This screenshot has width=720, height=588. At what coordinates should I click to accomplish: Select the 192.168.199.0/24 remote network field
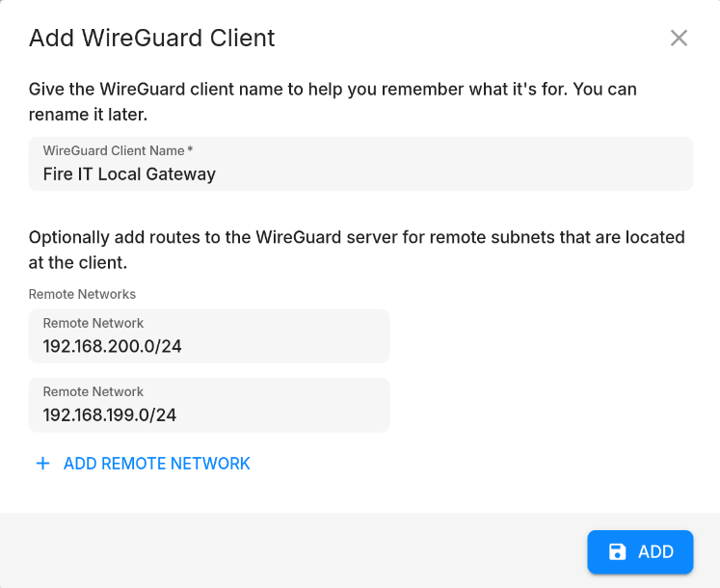[x=209, y=405]
